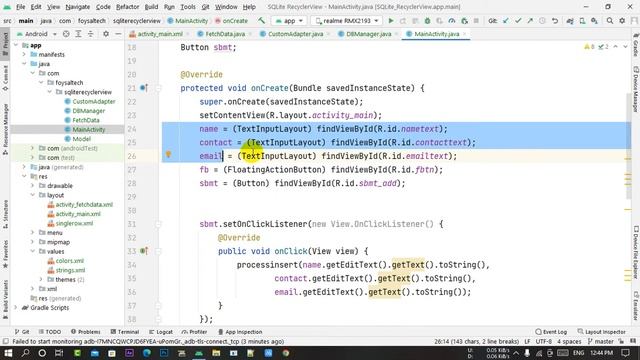Expand the manifests folder
The height and width of the screenshot is (360, 640).
(x=24, y=54)
